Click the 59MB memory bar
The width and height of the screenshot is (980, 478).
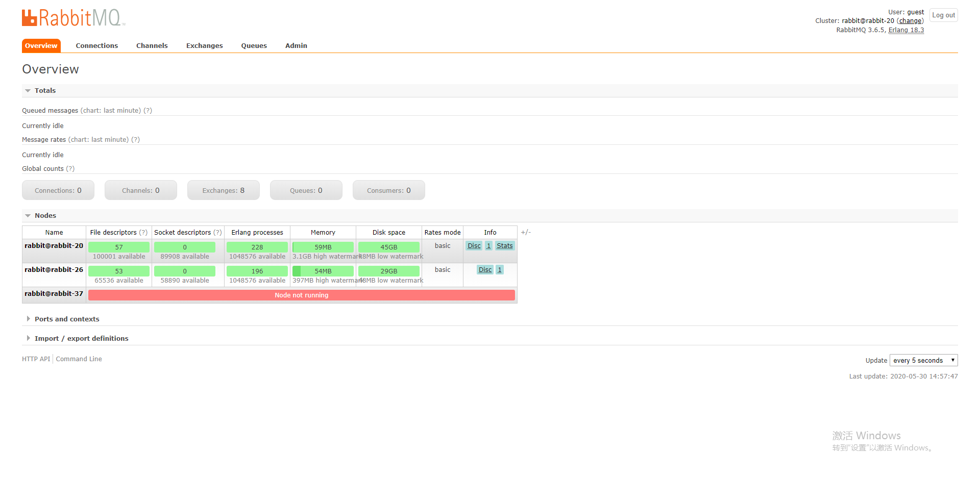coord(323,247)
